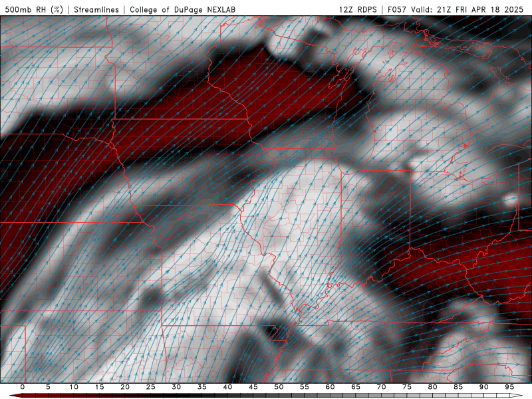Click the "10" value on the color scale

pyautogui.click(x=74, y=387)
